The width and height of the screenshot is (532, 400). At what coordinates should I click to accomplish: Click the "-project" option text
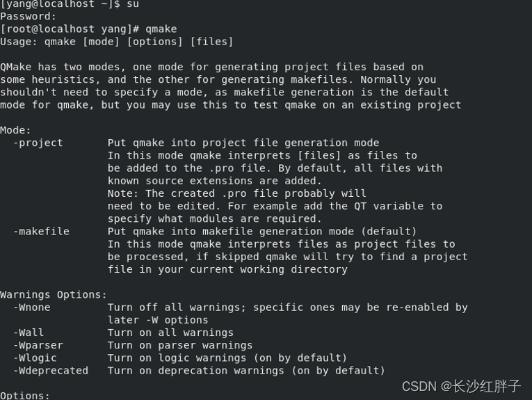(x=38, y=143)
